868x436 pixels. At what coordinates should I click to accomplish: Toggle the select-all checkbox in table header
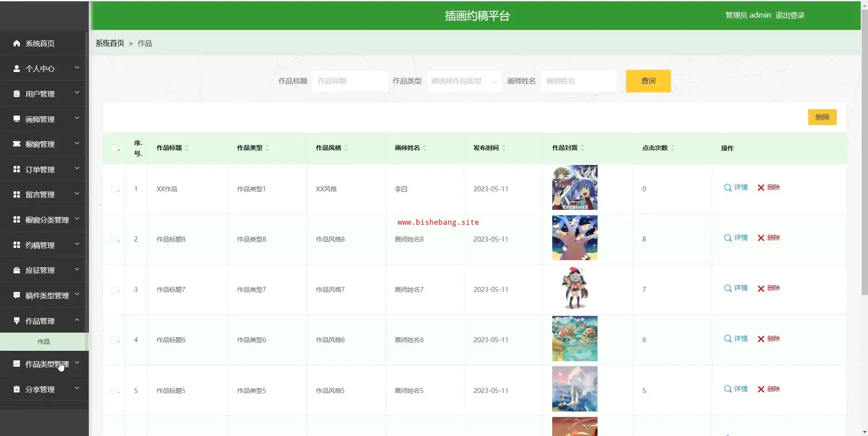point(115,148)
